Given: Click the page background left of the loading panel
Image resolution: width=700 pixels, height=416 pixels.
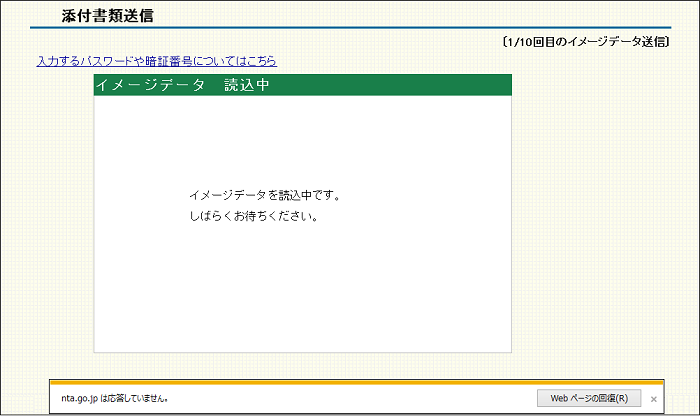Looking at the screenshot, I should pos(45,220).
